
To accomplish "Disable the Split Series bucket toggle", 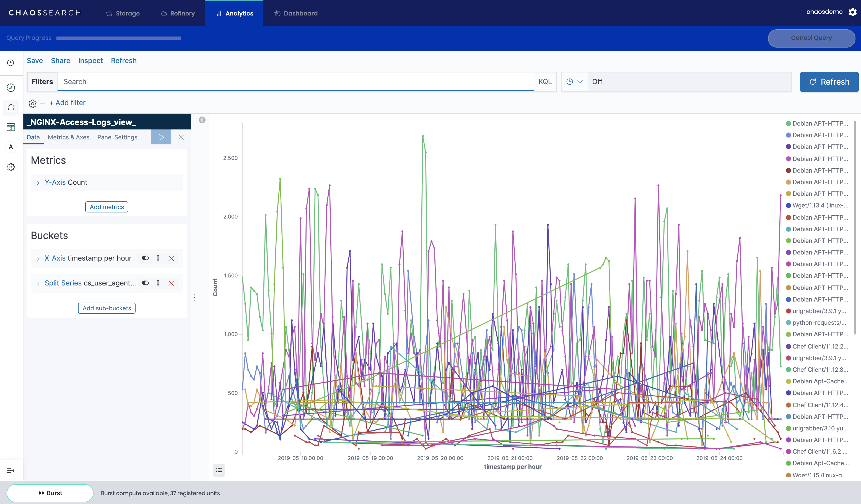I will point(145,283).
